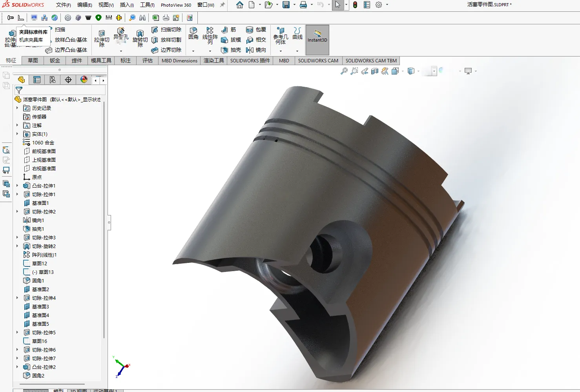Expand the 切除-旋转2 feature node

coord(17,246)
